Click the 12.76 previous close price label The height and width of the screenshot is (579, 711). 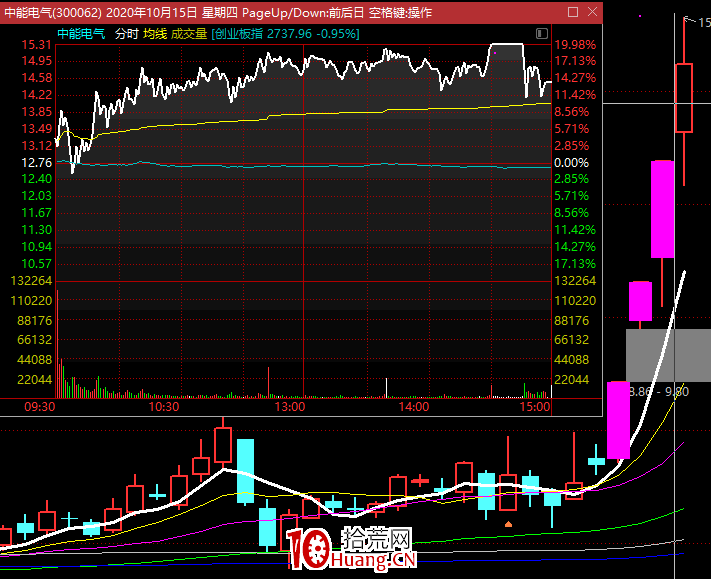[36, 162]
